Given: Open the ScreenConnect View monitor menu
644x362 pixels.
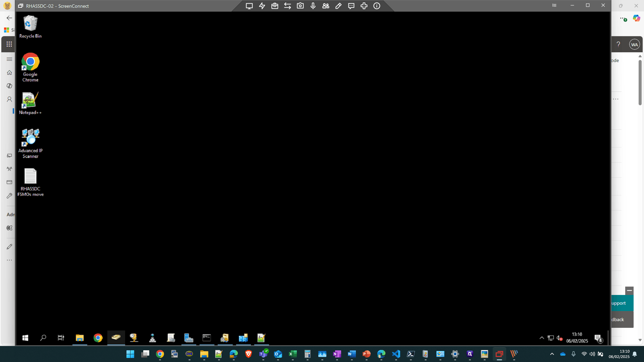Looking at the screenshot, I should (249, 6).
